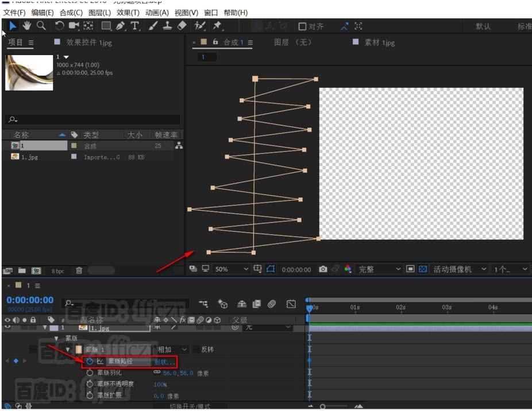Select the Zoom magnifier tool

pos(41,26)
